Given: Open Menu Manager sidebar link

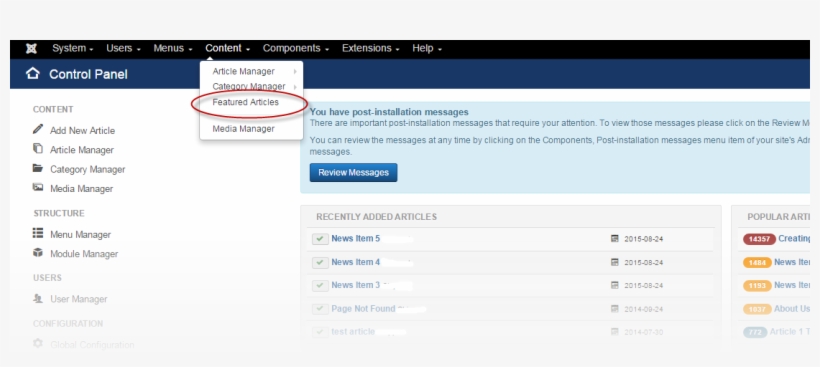Looking at the screenshot, I should click(80, 235).
